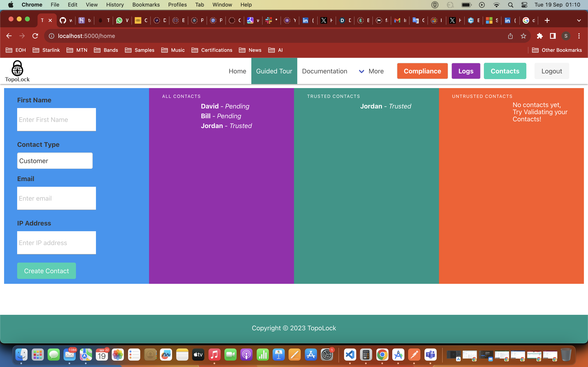Click the purple Logs button

point(466,71)
